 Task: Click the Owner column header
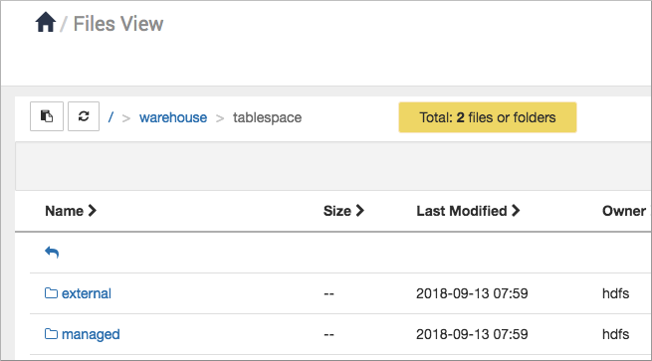click(x=624, y=211)
